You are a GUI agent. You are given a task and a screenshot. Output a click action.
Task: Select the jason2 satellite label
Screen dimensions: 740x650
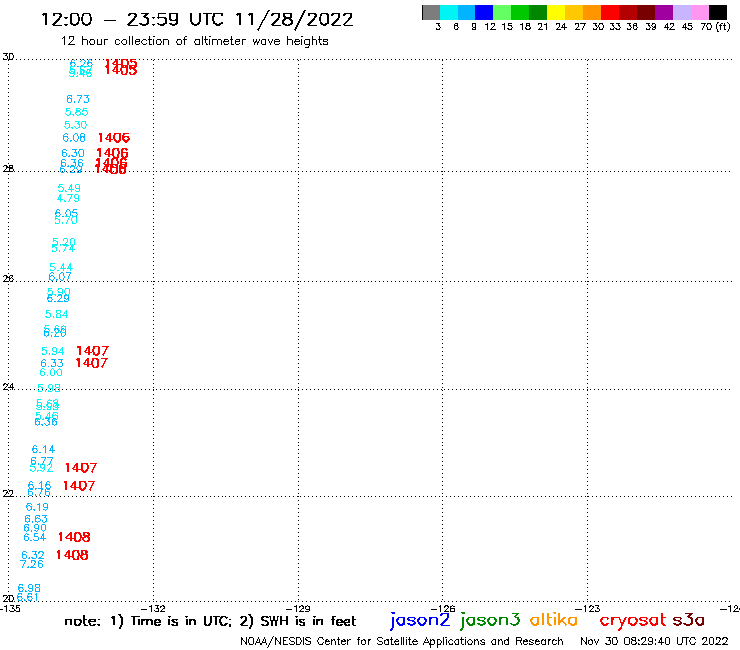[420, 620]
